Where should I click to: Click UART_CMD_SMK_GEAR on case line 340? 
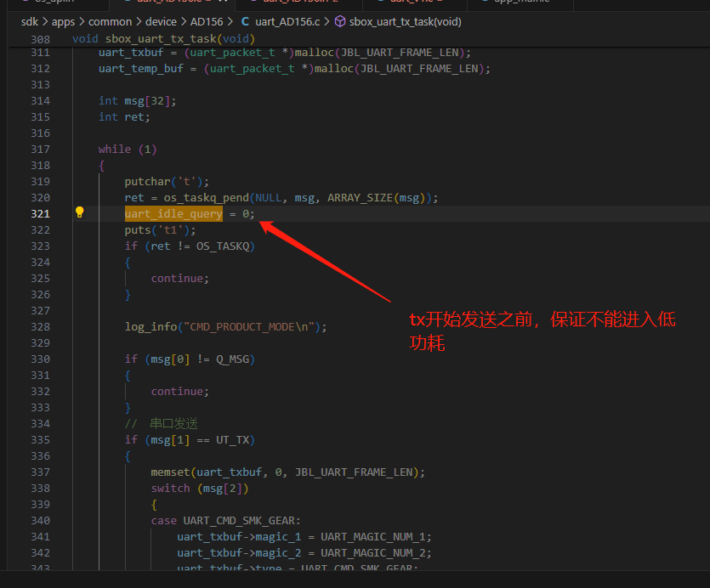(x=239, y=521)
